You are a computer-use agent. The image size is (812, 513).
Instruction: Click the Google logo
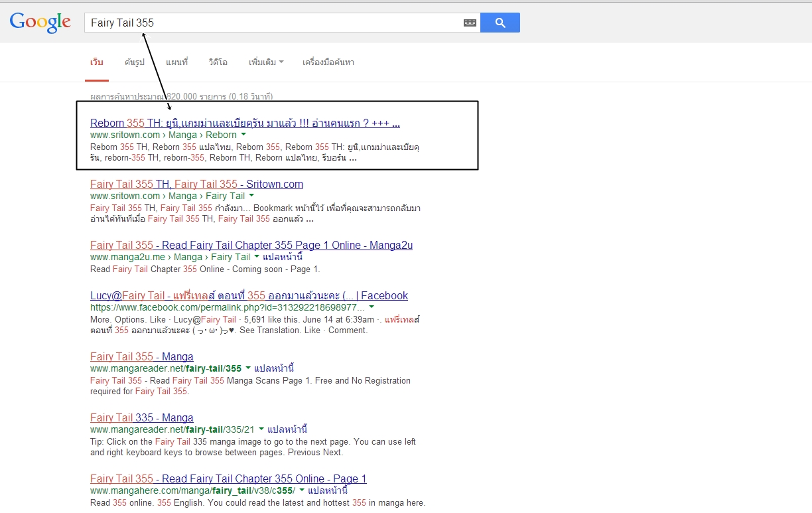[x=40, y=23]
